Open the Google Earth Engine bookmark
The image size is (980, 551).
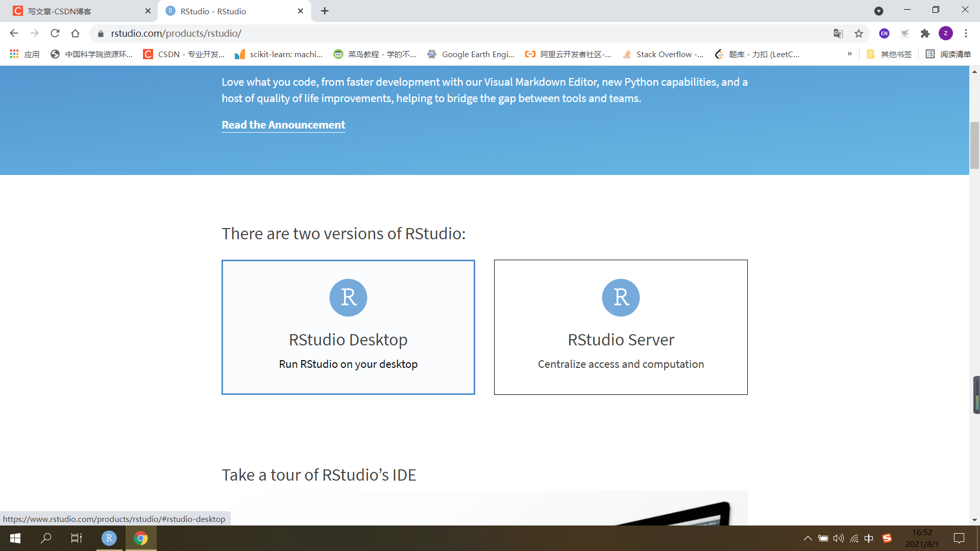[431, 54]
